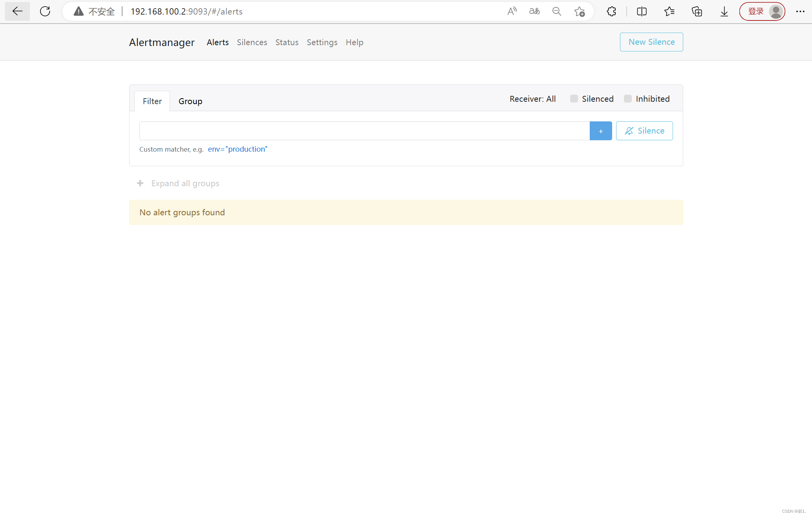Viewport: 812px width, 517px height.
Task: Click the browser back arrow icon
Action: [x=17, y=11]
